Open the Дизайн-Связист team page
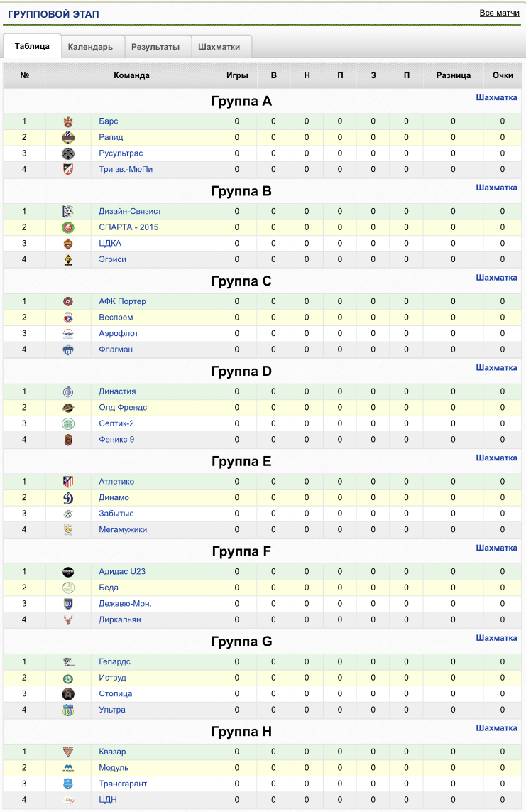Viewport: 526px width, 812px height. pos(130,211)
